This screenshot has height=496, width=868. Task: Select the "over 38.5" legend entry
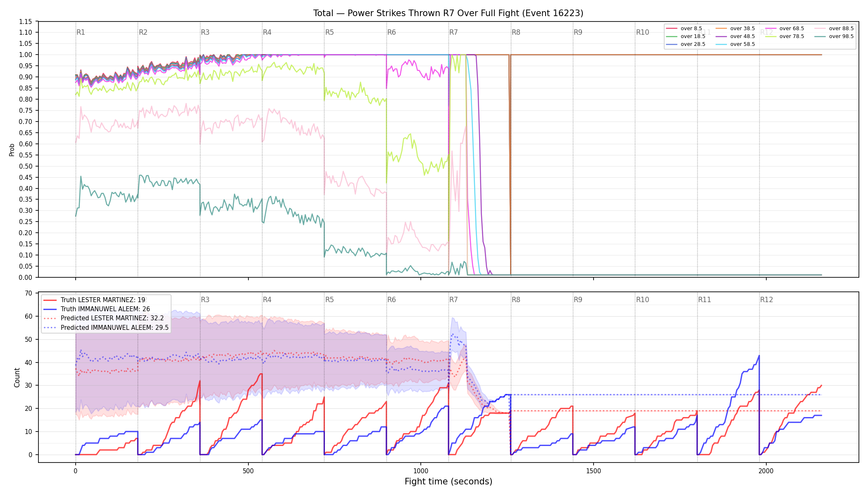pyautogui.click(x=736, y=29)
